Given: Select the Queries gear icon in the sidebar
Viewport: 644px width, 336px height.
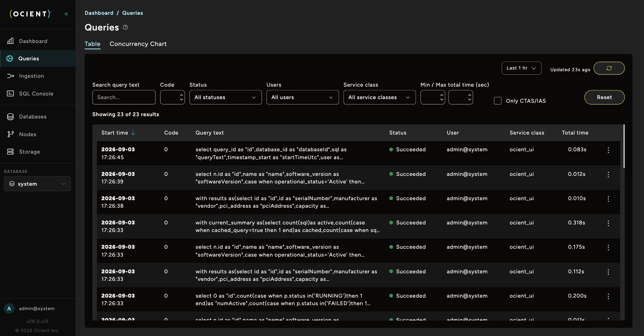Looking at the screenshot, I should 10,58.
